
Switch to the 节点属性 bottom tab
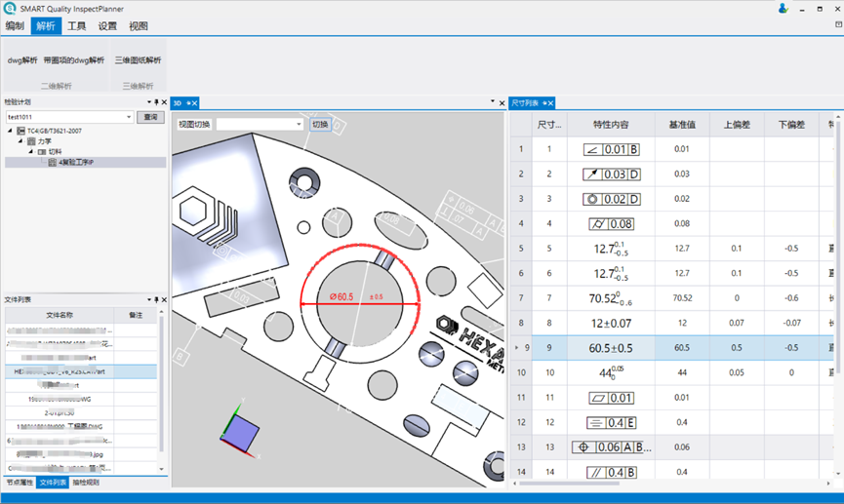[20, 483]
